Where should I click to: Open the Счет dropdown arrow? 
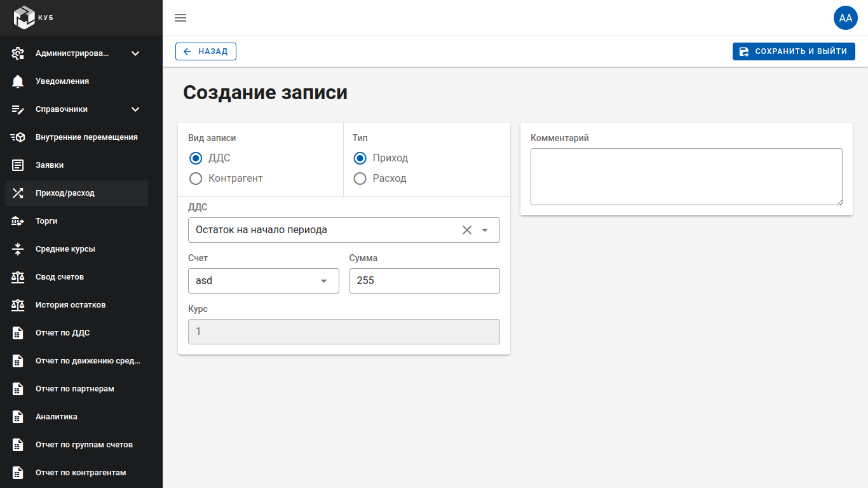(324, 281)
